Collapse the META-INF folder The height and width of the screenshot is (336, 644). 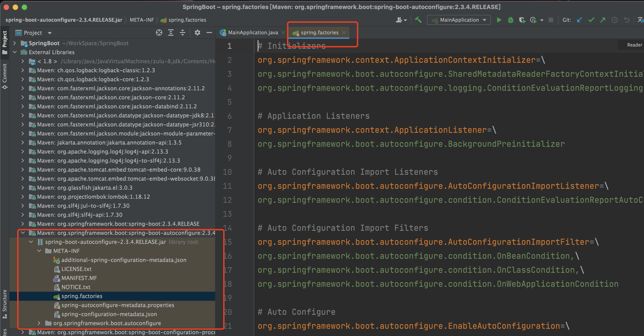click(39, 251)
